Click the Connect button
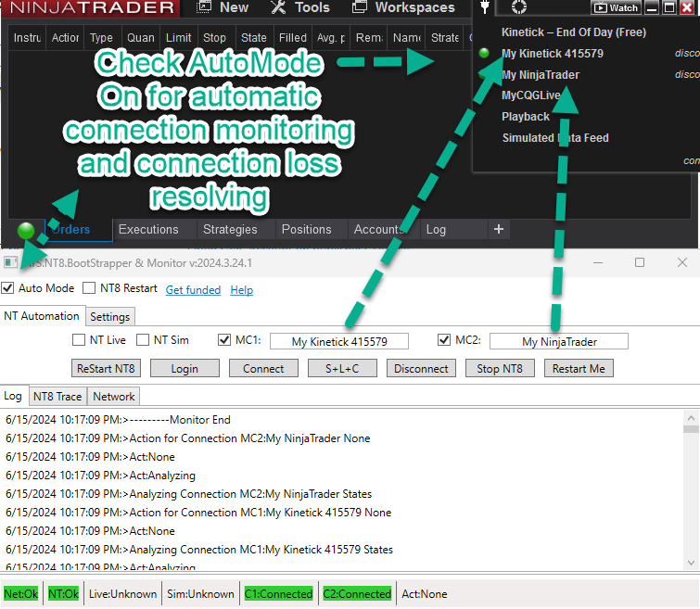 point(263,368)
